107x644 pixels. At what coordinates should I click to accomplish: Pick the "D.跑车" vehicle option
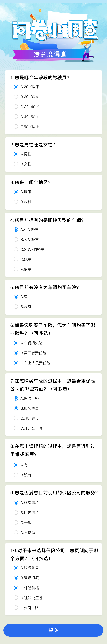click(16, 259)
